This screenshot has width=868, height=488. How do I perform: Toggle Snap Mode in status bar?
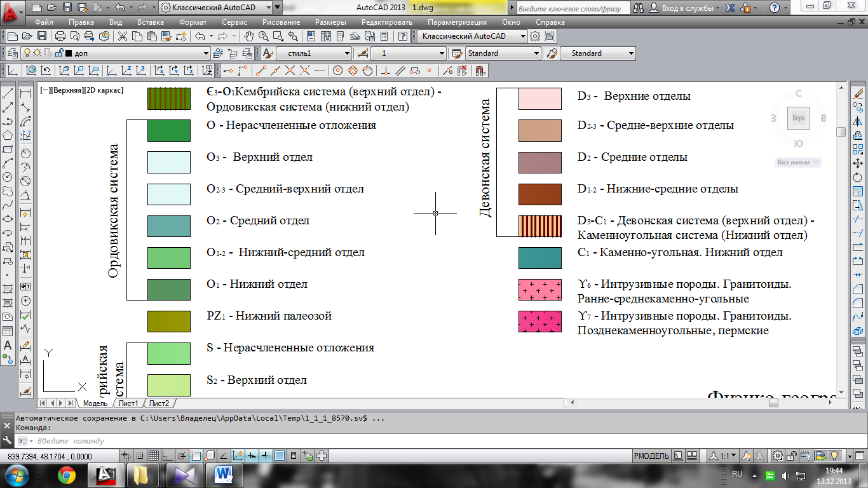(x=139, y=456)
